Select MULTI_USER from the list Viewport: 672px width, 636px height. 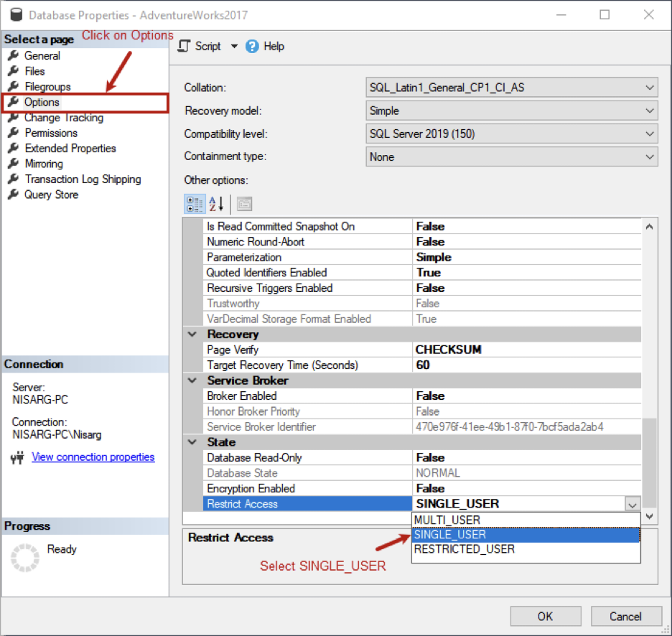[x=526, y=520]
